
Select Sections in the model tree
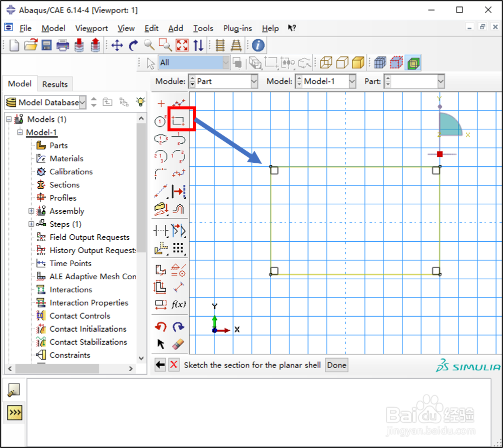tap(64, 185)
